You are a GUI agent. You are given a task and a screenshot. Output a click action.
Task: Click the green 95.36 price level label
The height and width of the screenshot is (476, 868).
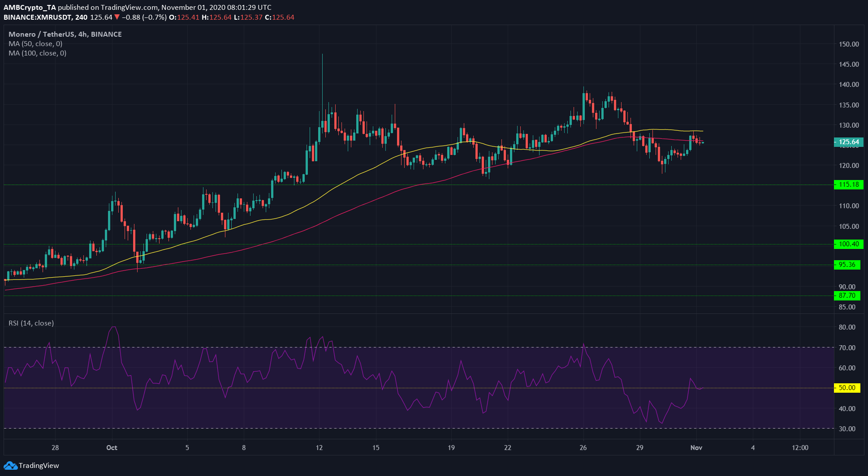847,265
